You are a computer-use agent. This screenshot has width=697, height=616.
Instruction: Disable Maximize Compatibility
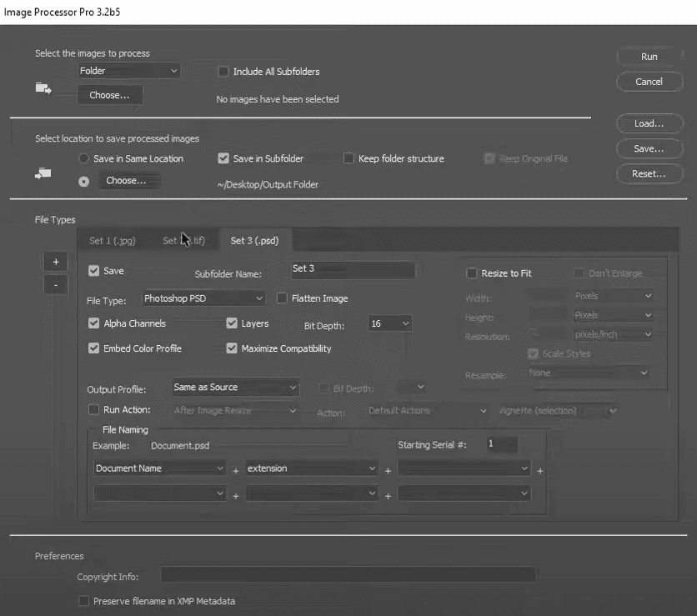click(x=232, y=348)
